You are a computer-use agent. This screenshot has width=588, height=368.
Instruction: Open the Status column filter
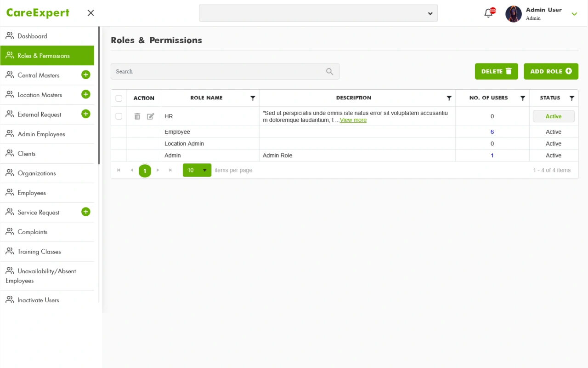(x=571, y=98)
